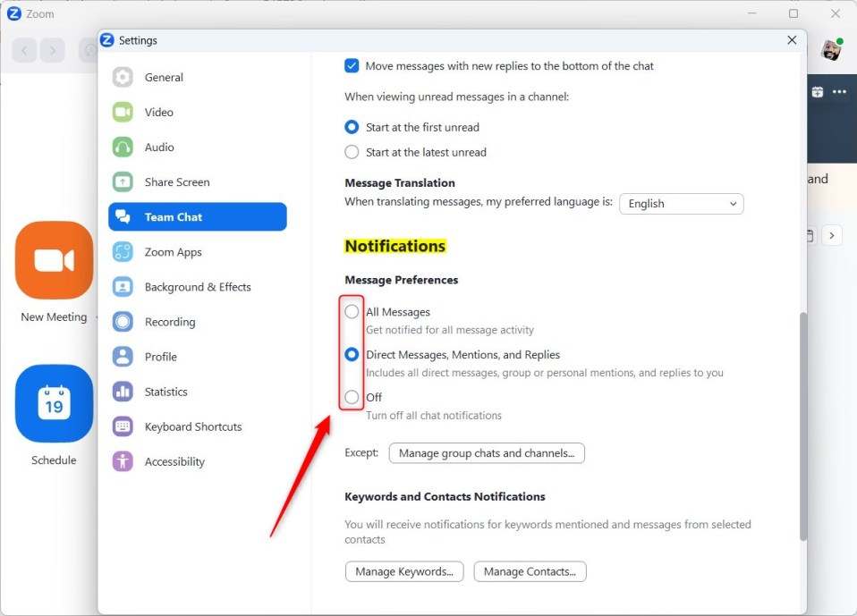Close the Settings dialog
The width and height of the screenshot is (857, 616).
(792, 40)
